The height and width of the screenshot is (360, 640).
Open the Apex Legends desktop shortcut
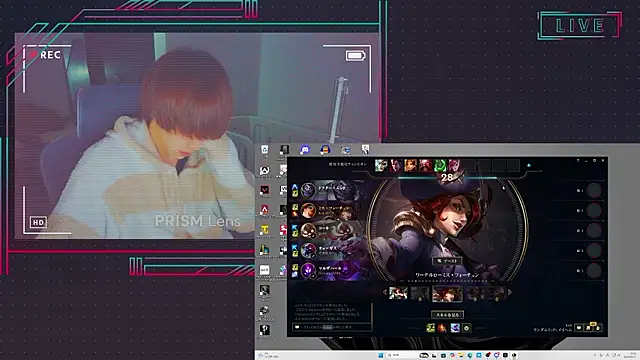point(264,210)
